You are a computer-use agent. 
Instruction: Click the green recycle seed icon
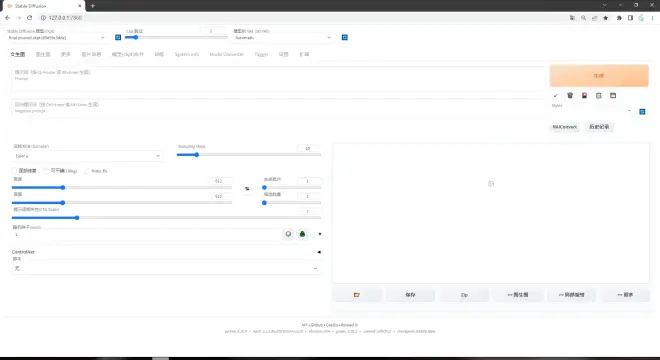[x=302, y=234]
